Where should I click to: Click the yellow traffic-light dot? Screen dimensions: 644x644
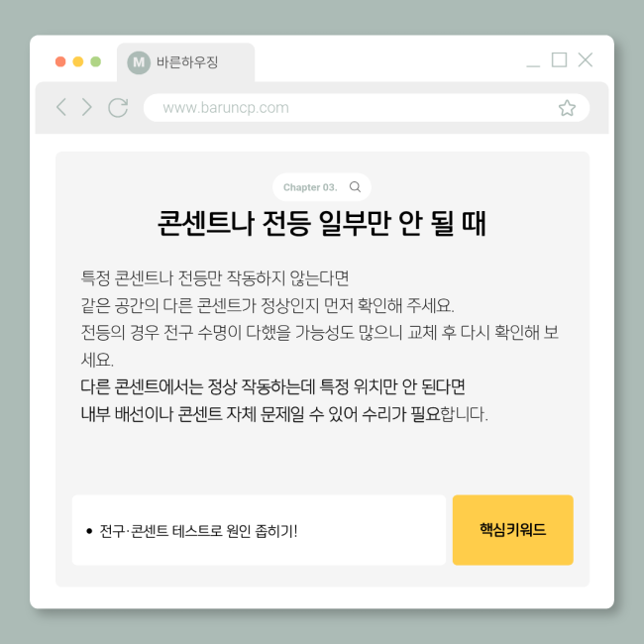point(78,61)
